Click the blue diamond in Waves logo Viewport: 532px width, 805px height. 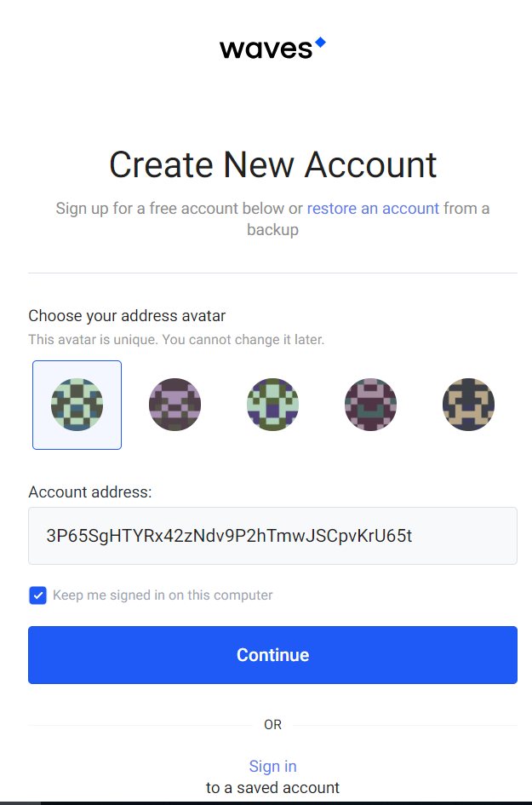320,42
